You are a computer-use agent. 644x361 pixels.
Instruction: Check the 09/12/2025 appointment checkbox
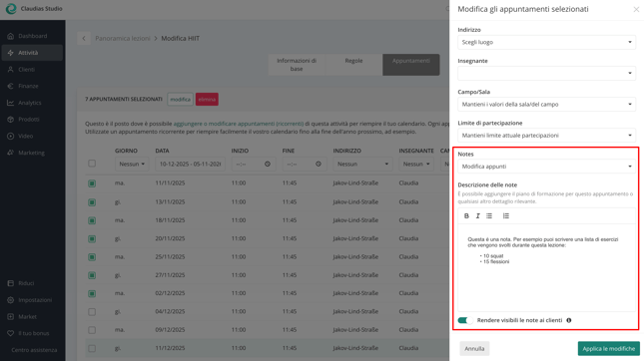click(92, 330)
